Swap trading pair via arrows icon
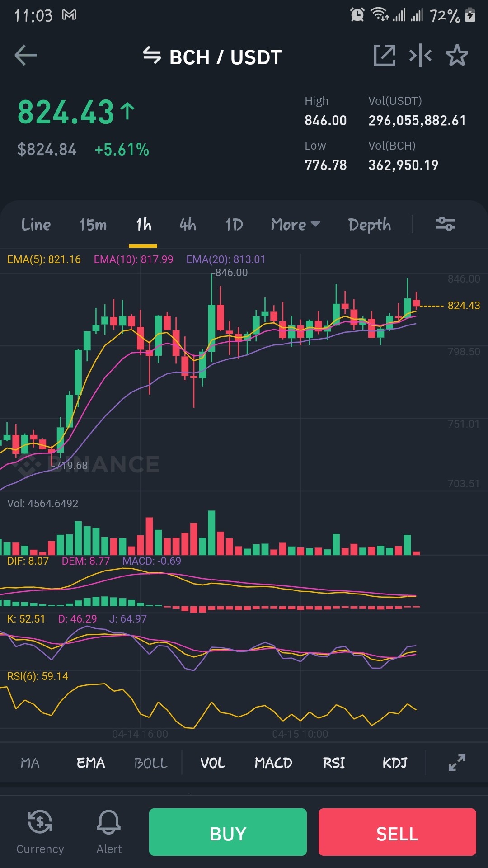Image resolution: width=488 pixels, height=868 pixels. coord(152,56)
